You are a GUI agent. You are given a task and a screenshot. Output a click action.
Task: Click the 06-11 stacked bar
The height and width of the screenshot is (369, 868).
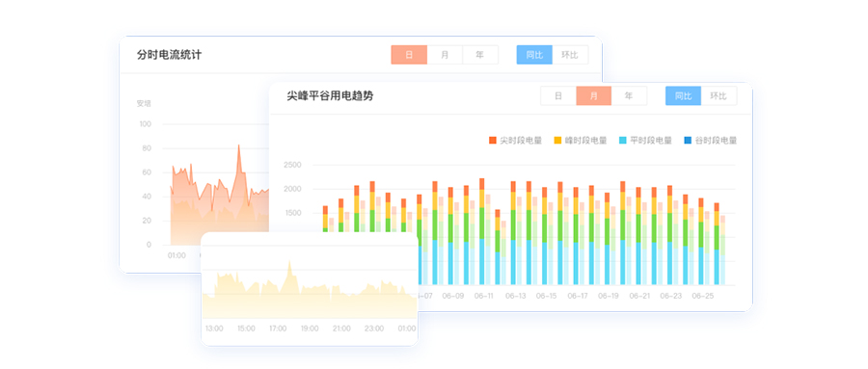click(481, 232)
